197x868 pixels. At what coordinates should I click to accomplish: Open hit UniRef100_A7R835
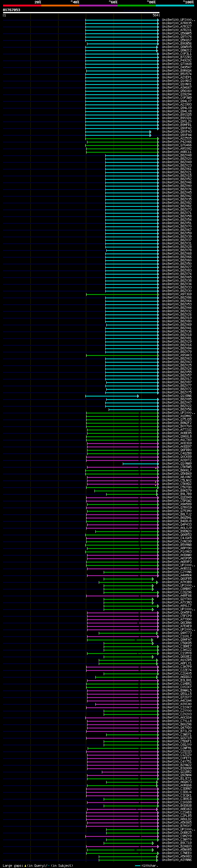click(x=176, y=23)
